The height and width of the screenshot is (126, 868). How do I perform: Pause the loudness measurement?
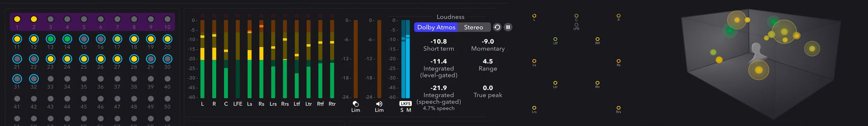point(508,27)
